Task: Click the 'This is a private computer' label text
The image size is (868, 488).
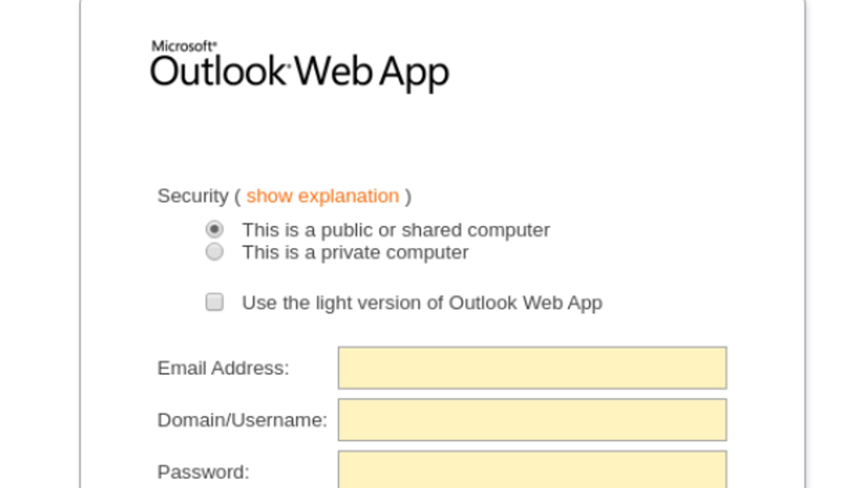Action: tap(355, 253)
